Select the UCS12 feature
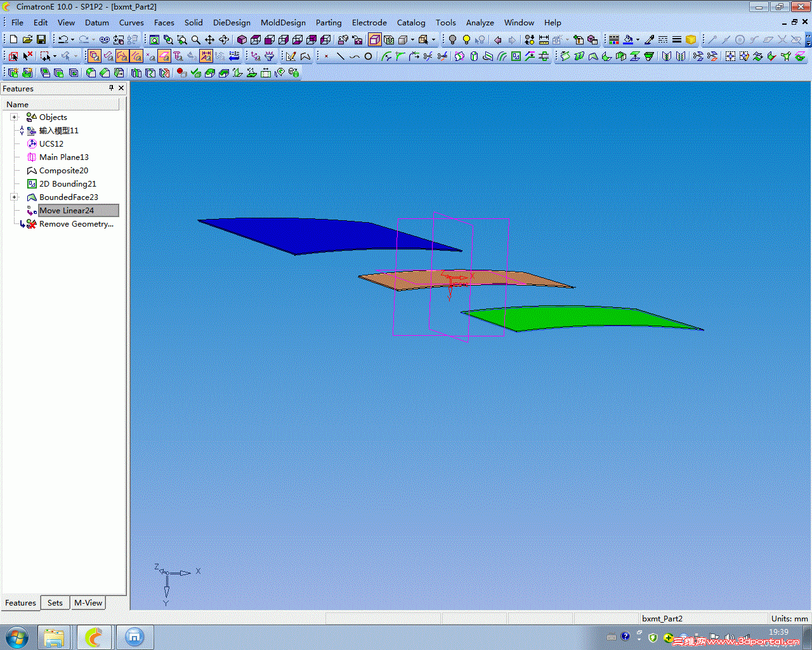Screen dimensions: 812x650 point(51,143)
